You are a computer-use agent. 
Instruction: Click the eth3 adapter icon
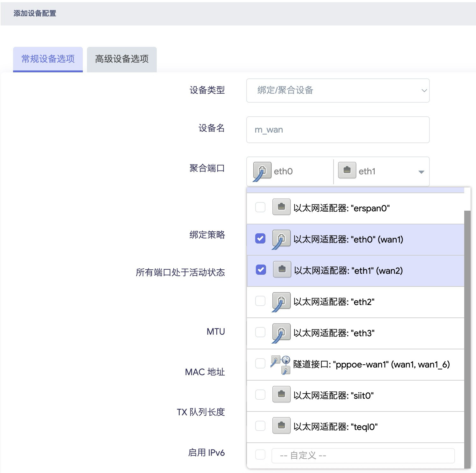point(281,332)
